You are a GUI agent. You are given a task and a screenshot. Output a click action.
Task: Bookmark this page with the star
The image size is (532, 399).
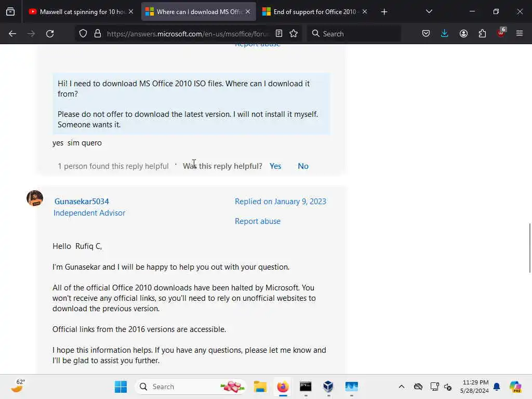tap(294, 34)
